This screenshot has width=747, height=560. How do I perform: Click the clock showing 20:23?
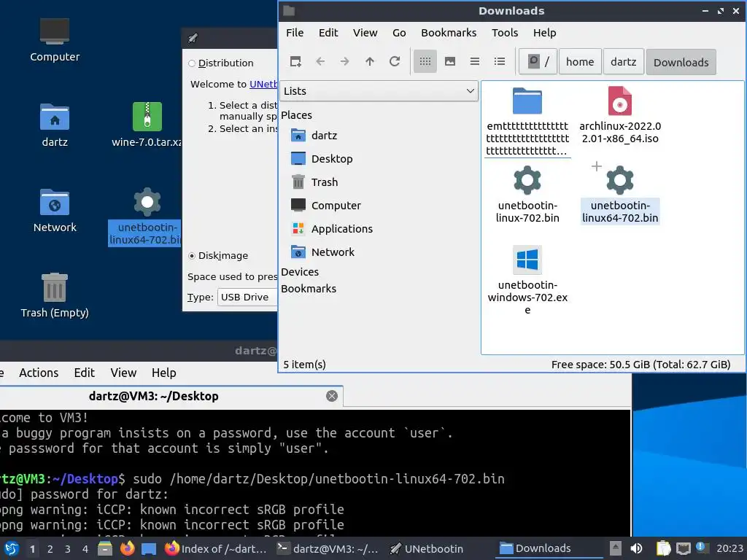729,548
